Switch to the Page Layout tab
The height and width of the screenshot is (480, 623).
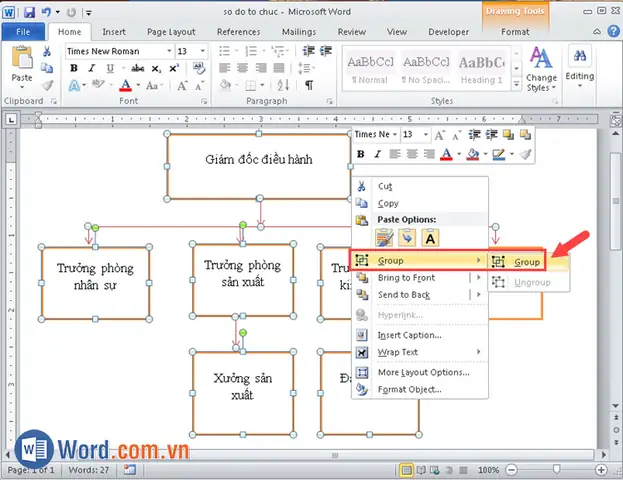pos(171,32)
